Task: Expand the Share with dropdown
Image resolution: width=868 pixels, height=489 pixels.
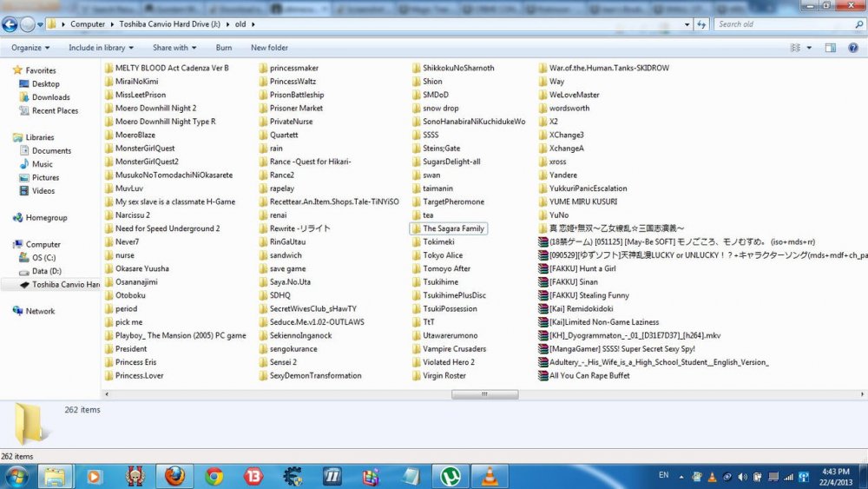Action: pos(174,48)
